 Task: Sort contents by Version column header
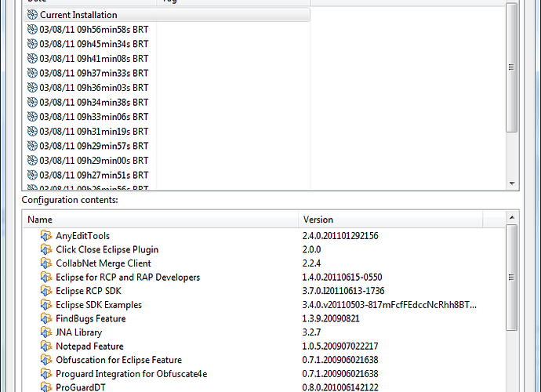(390, 220)
